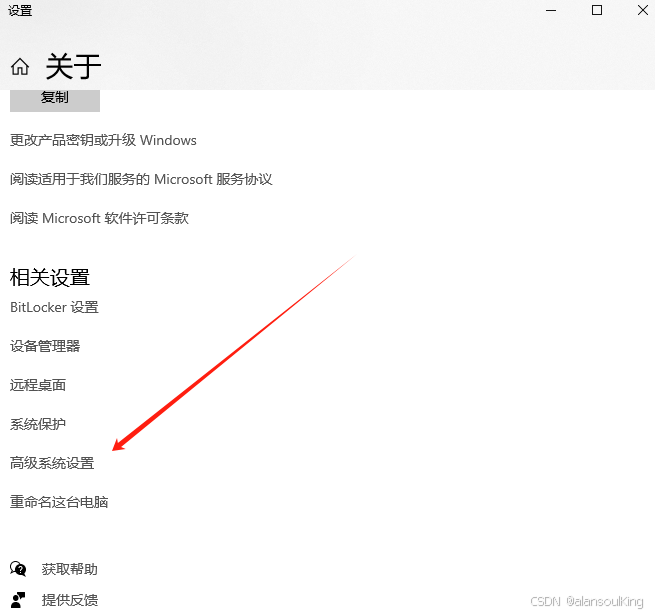This screenshot has width=655, height=615.
Task: Maximize the 设置 window
Action: pyautogui.click(x=597, y=10)
